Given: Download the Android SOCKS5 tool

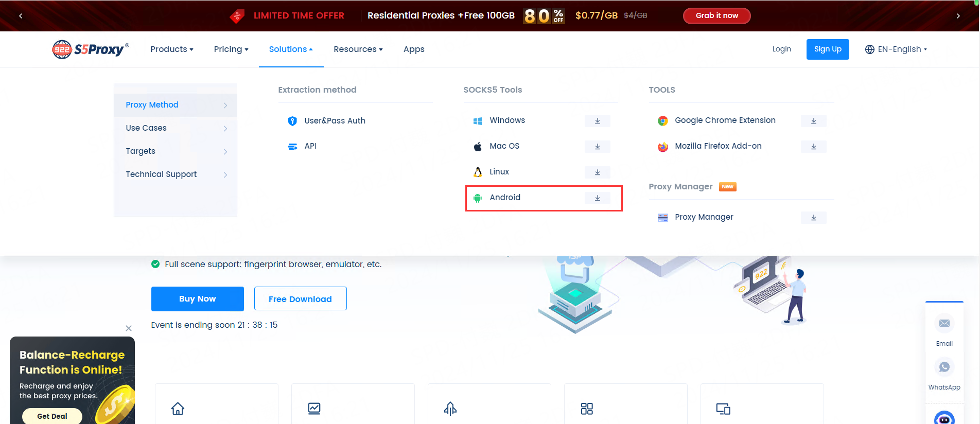Looking at the screenshot, I should pyautogui.click(x=597, y=198).
